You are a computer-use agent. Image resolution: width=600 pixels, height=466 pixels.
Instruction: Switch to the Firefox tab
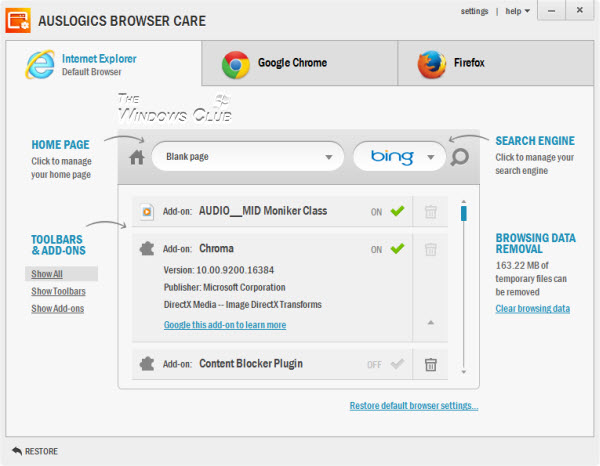496,64
